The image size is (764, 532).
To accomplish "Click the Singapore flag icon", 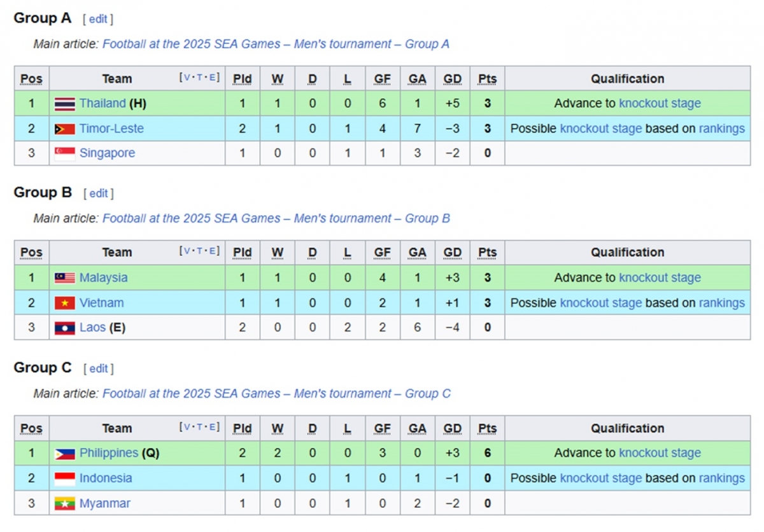I will click(x=65, y=153).
